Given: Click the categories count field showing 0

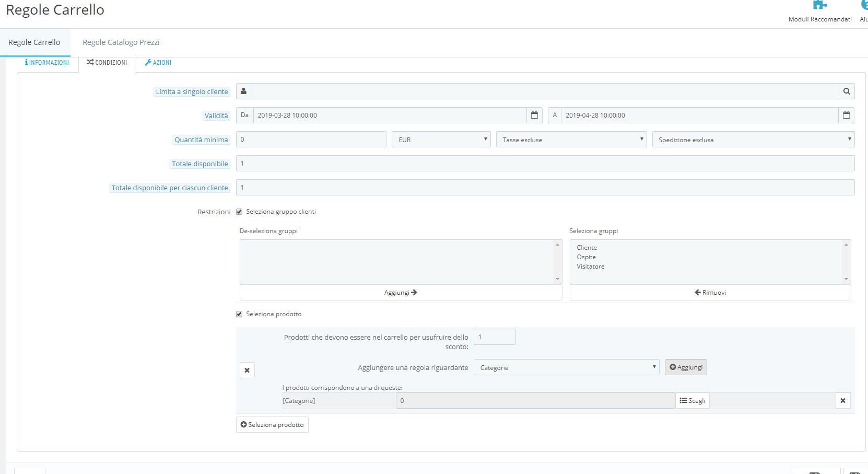Looking at the screenshot, I should [535, 401].
